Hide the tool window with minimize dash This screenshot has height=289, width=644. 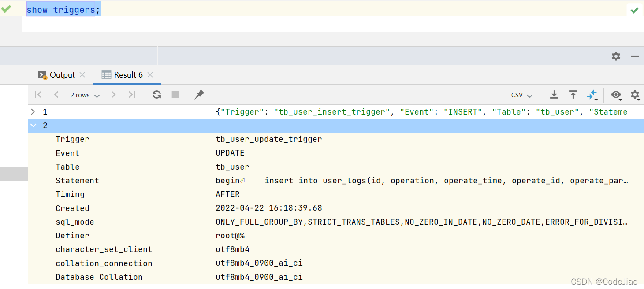635,56
